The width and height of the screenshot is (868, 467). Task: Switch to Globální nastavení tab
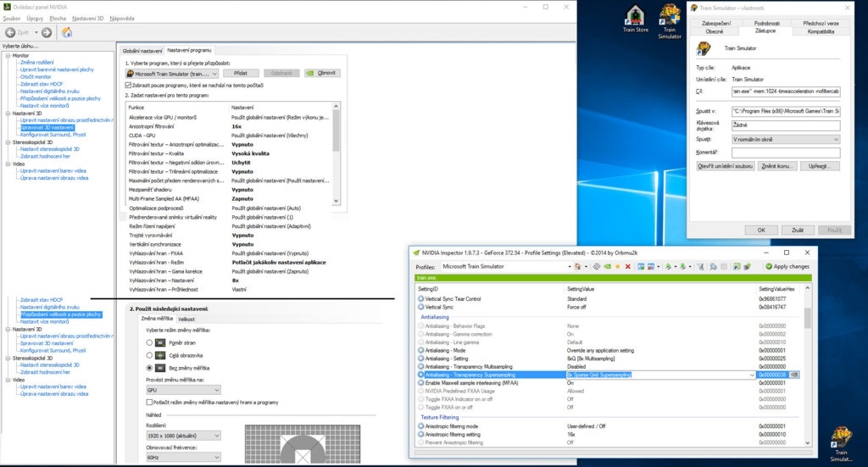[x=142, y=51]
